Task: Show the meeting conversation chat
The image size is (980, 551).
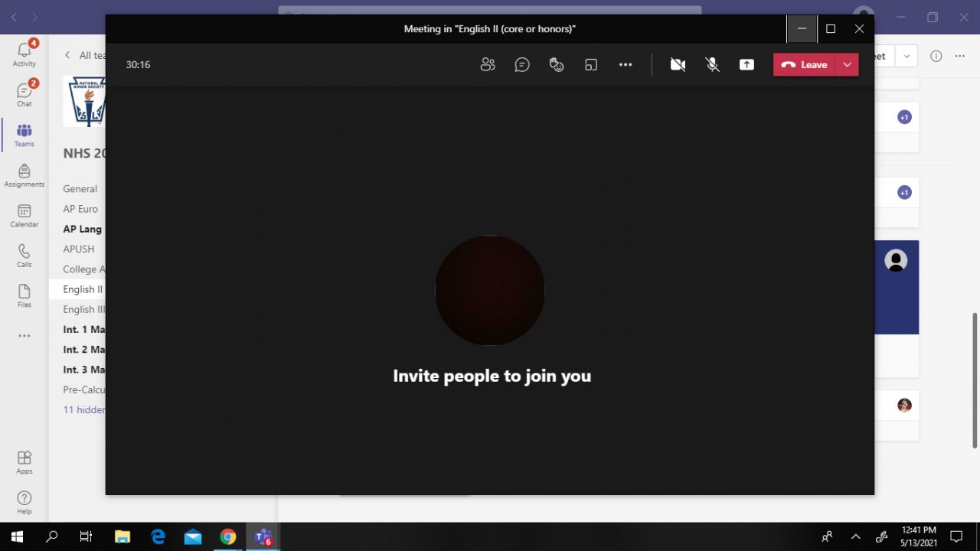Action: click(x=522, y=65)
